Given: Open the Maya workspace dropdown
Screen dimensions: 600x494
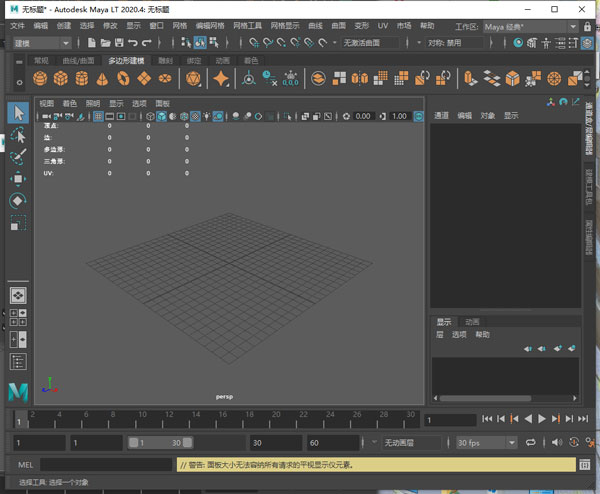Looking at the screenshot, I should [x=530, y=27].
